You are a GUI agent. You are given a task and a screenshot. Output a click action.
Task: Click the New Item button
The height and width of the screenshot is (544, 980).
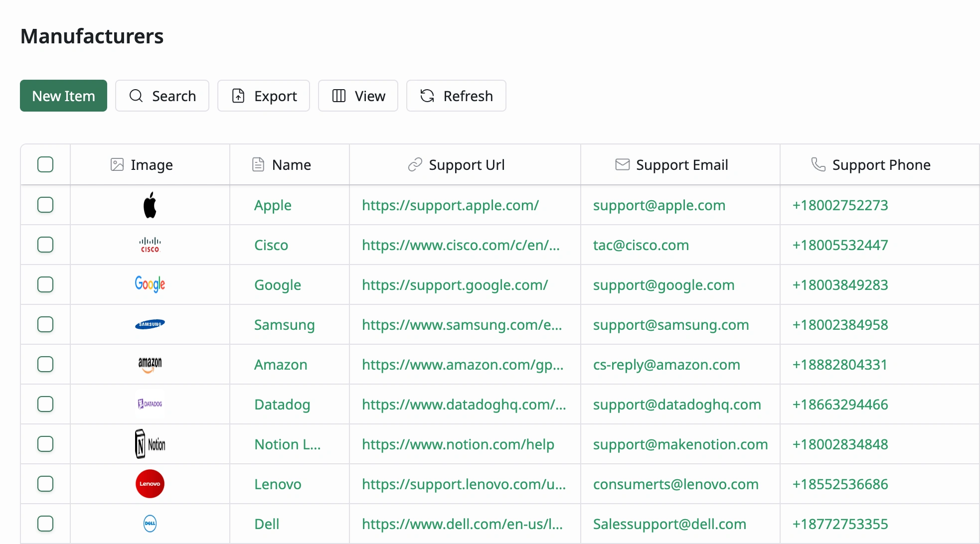pos(63,96)
